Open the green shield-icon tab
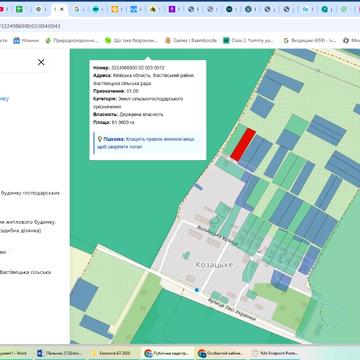Screen dimensions: 360x360 [x=344, y=9]
